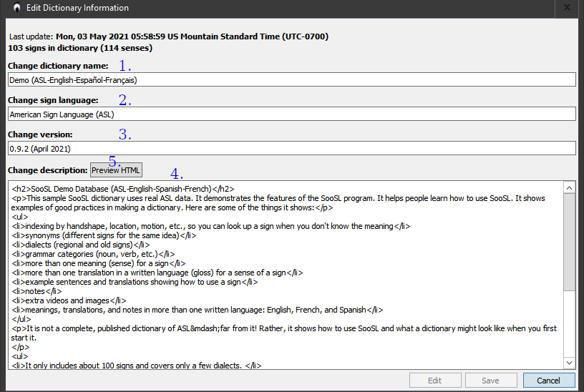Click the line 'example sentences and translations'

[x=135, y=282]
